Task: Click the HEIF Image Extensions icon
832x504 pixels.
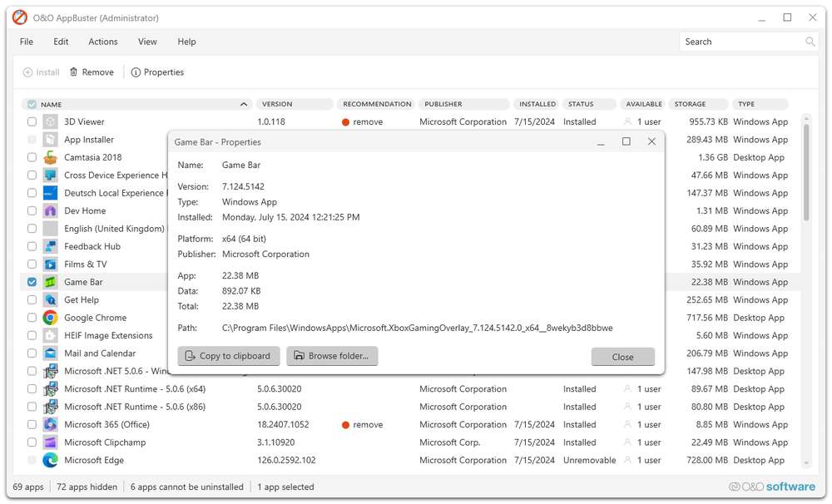Action: [50, 335]
